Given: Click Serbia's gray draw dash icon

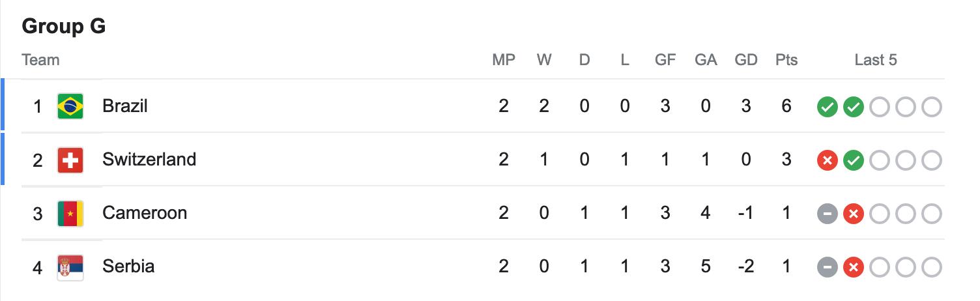Looking at the screenshot, I should click(x=827, y=267).
